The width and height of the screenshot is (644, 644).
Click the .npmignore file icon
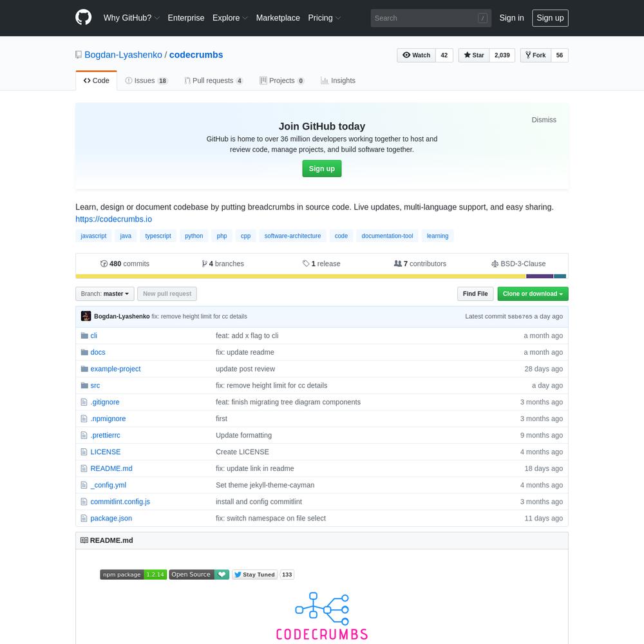tap(84, 419)
